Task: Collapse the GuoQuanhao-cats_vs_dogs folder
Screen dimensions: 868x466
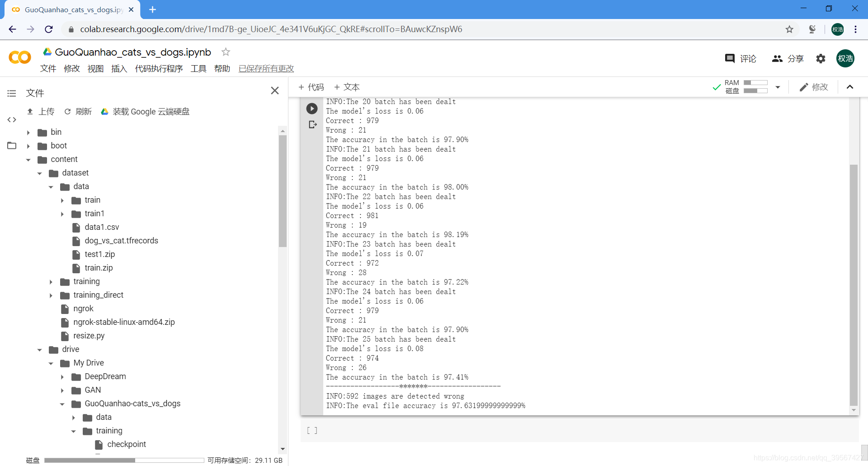Action: point(62,404)
